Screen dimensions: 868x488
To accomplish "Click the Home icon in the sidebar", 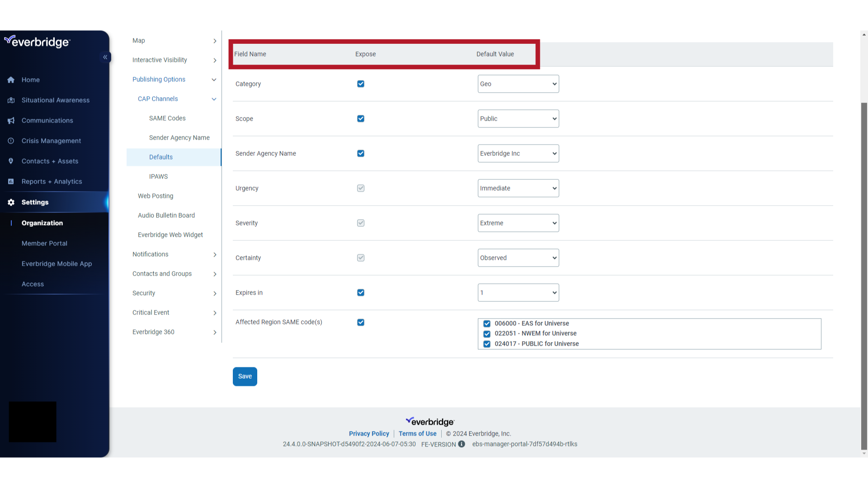I will (x=11, y=80).
